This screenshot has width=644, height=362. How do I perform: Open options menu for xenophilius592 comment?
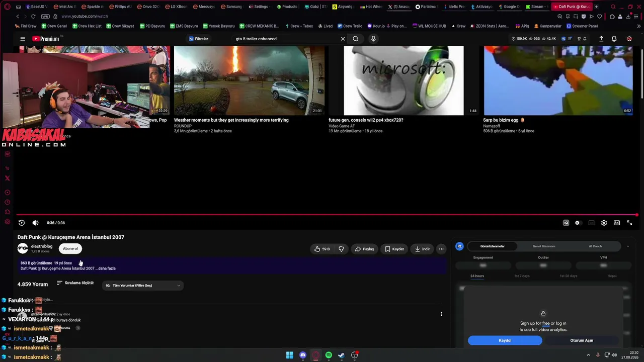pyautogui.click(x=441, y=314)
